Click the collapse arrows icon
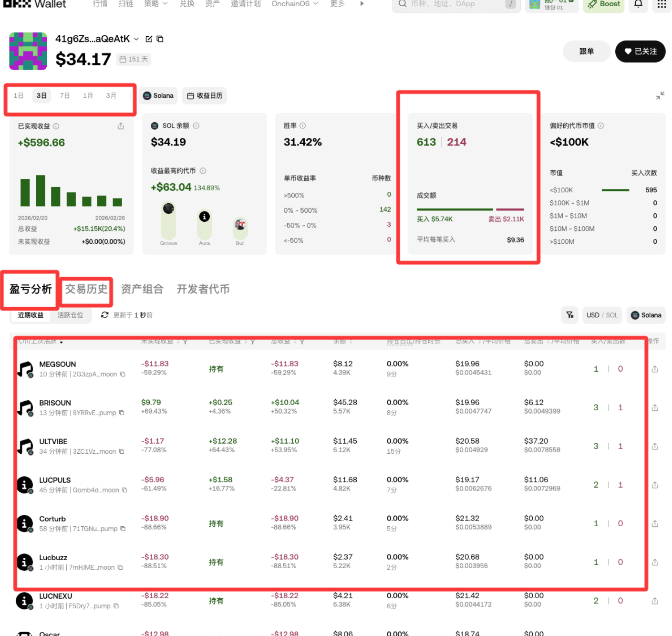Screen dimensions: 672x636 (x=660, y=96)
